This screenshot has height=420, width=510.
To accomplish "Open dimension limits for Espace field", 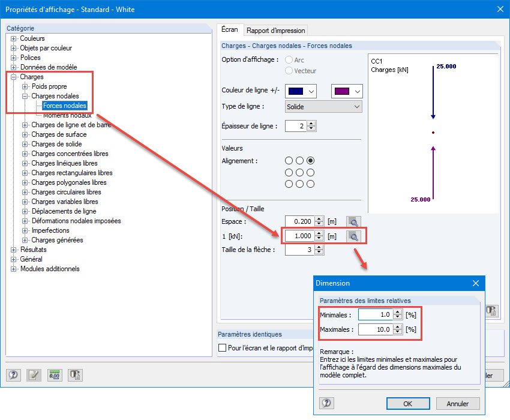I will click(x=353, y=221).
